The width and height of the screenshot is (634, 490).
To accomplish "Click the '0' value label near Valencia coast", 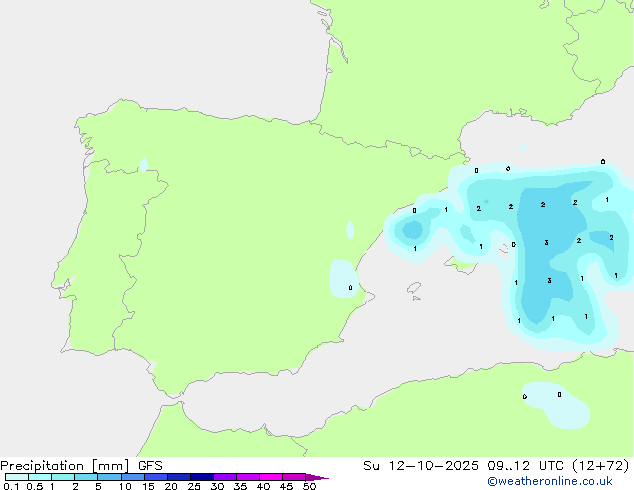I will click(x=350, y=288).
